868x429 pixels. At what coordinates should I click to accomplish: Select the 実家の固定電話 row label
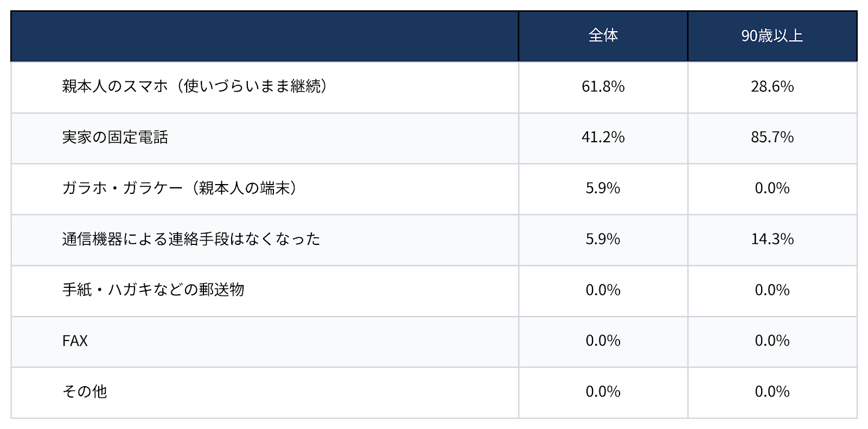coord(115,137)
